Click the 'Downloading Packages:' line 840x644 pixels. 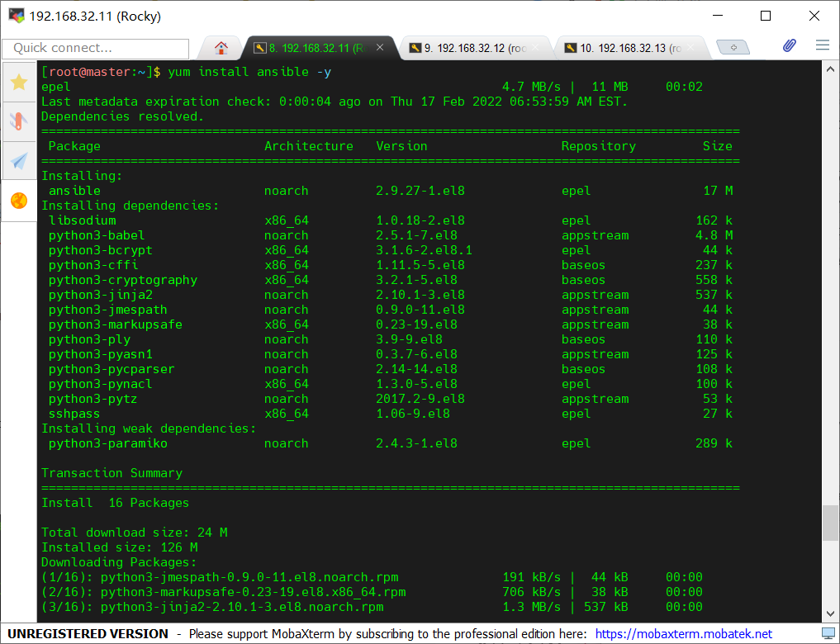[x=119, y=562]
